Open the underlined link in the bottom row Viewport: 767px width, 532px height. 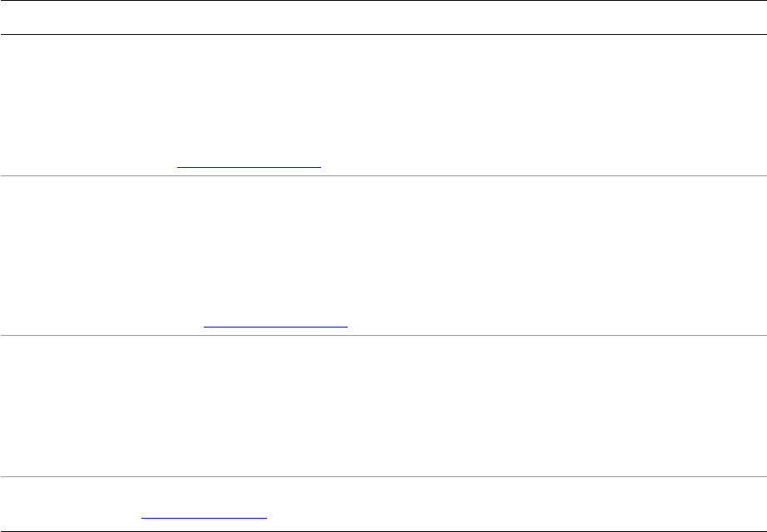coord(204,515)
